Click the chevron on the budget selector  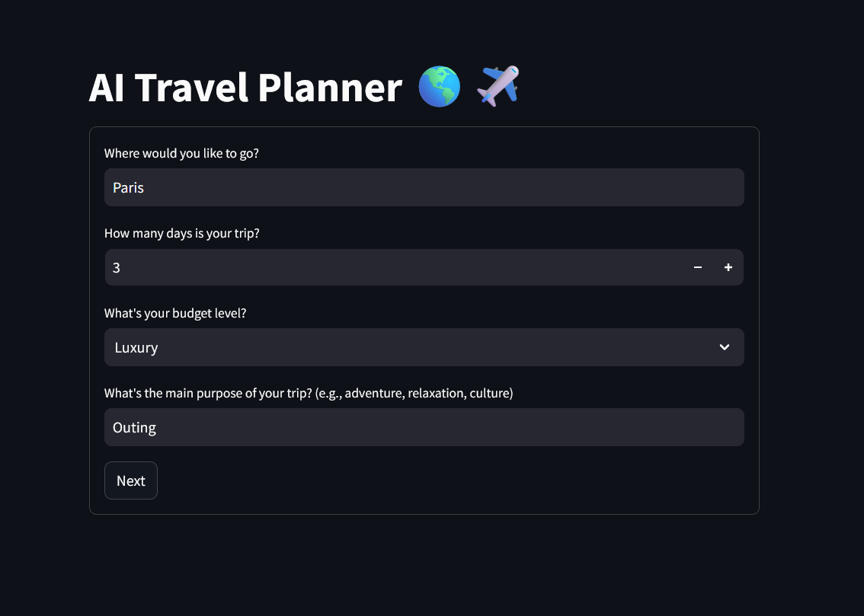pyautogui.click(x=724, y=347)
